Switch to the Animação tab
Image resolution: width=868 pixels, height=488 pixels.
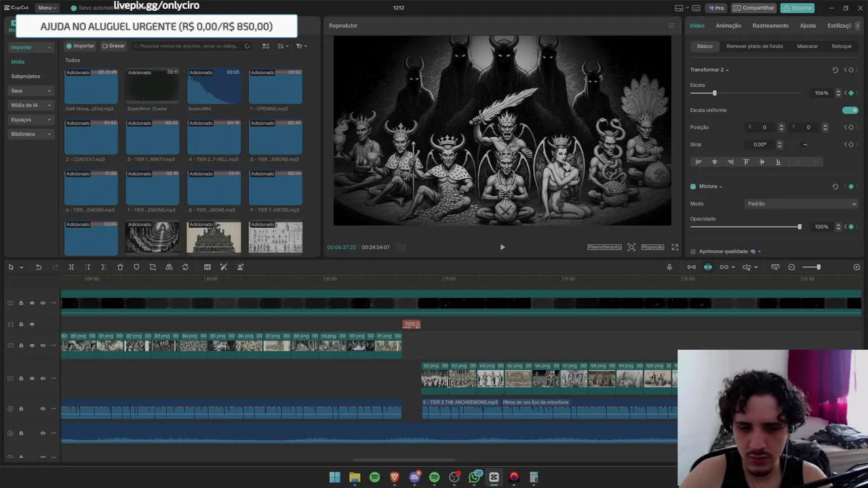point(728,26)
